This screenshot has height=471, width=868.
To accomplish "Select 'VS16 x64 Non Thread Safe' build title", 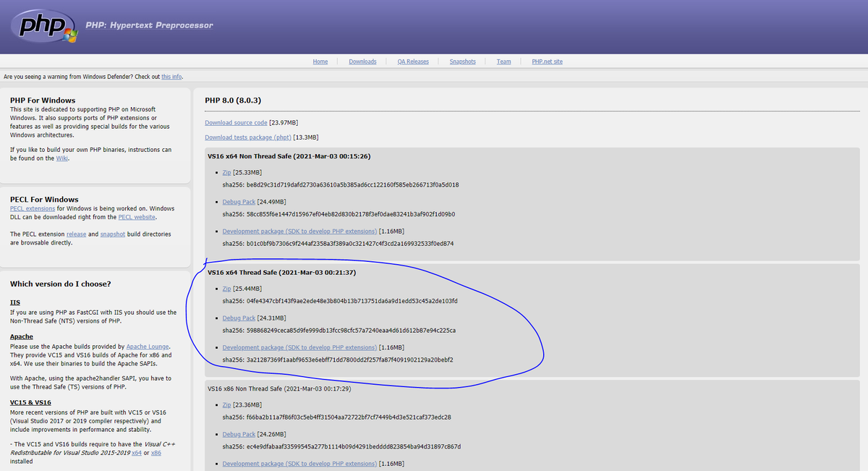I will click(289, 156).
